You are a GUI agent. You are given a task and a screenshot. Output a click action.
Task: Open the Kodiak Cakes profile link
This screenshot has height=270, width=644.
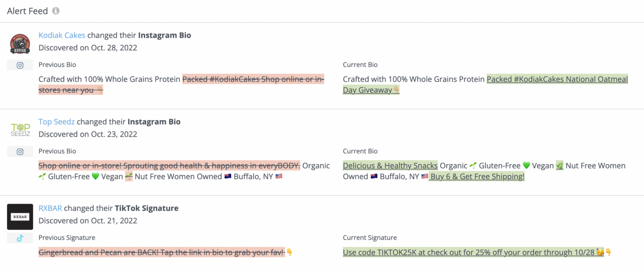click(x=62, y=35)
